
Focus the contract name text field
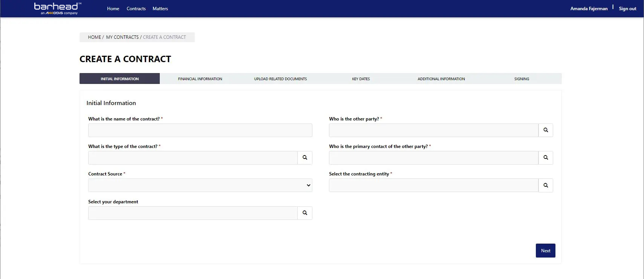pyautogui.click(x=200, y=130)
